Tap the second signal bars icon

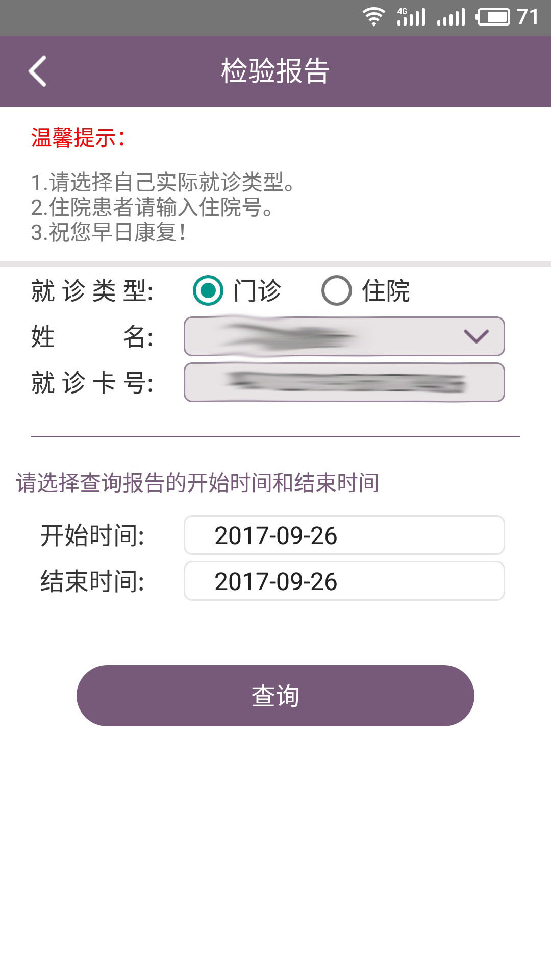tap(452, 17)
